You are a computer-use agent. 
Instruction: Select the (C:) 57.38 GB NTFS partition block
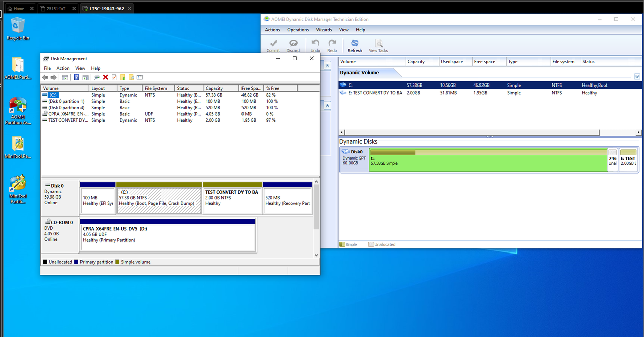point(159,198)
